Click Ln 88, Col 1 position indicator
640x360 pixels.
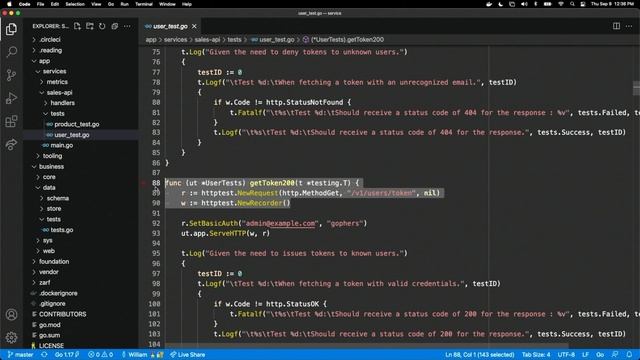pyautogui.click(x=479, y=355)
